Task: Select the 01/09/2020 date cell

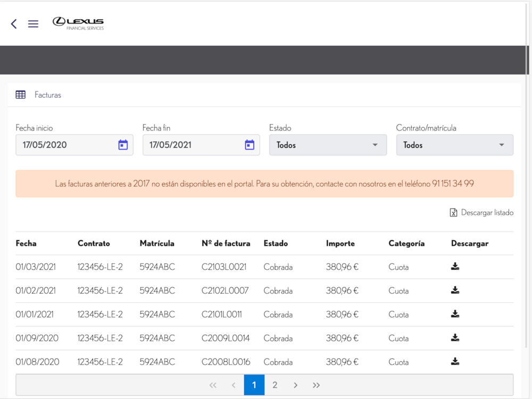Action: click(x=37, y=338)
